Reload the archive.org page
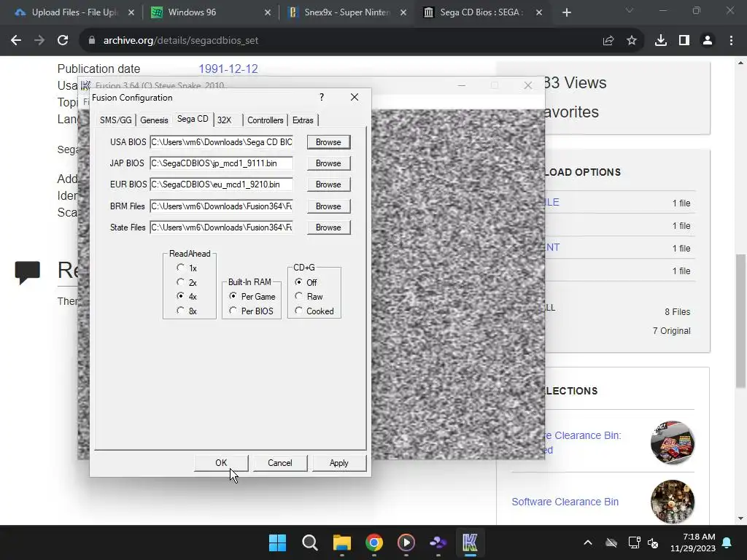Viewport: 747px width, 560px height. 63,41
